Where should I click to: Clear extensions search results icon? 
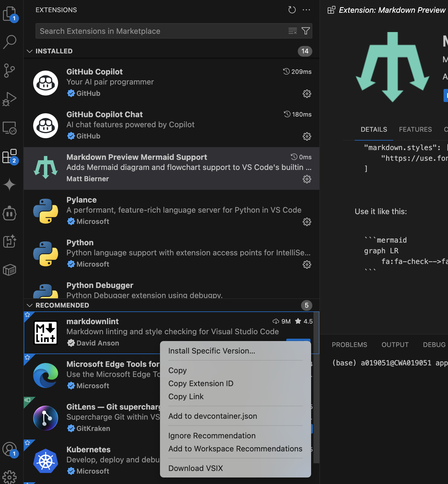(x=293, y=31)
